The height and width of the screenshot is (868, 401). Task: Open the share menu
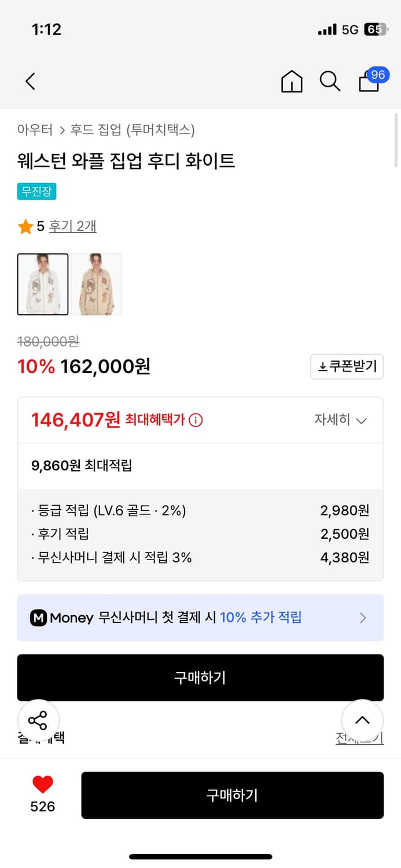coord(38,720)
